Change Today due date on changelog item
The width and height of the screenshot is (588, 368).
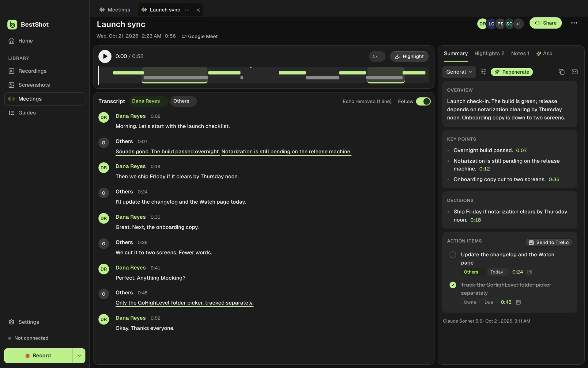(497, 272)
